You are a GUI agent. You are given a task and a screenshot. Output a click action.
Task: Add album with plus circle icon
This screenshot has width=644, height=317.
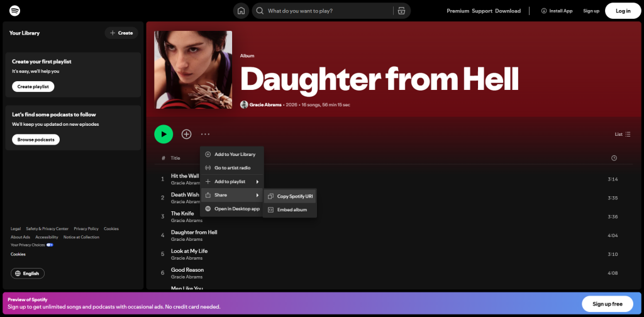[x=186, y=134]
